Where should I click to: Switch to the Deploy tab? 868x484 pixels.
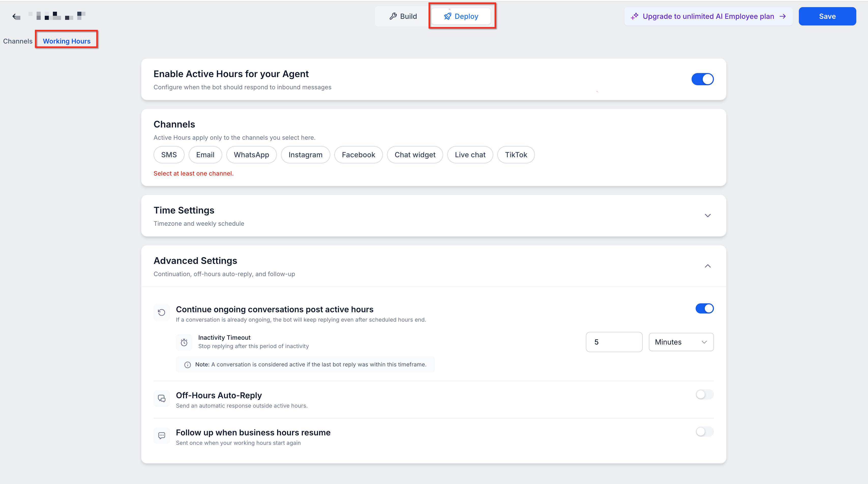(461, 16)
